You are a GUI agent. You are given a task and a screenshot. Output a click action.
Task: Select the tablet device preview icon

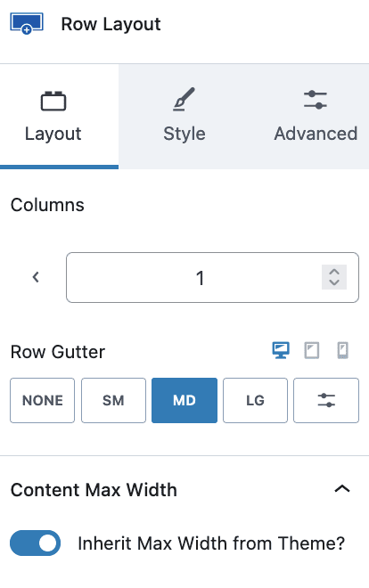coord(312,351)
